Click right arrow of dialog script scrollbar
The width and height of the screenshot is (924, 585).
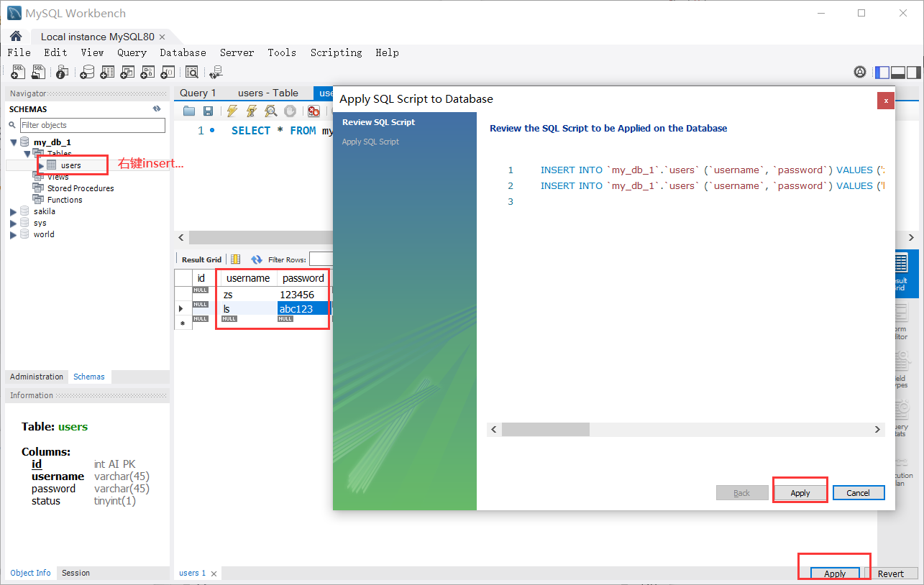tap(877, 429)
